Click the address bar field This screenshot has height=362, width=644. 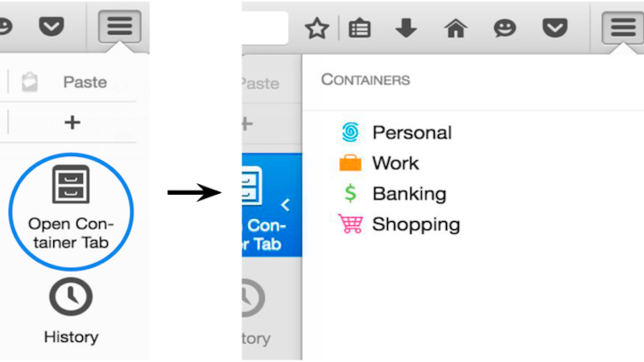pos(265,28)
